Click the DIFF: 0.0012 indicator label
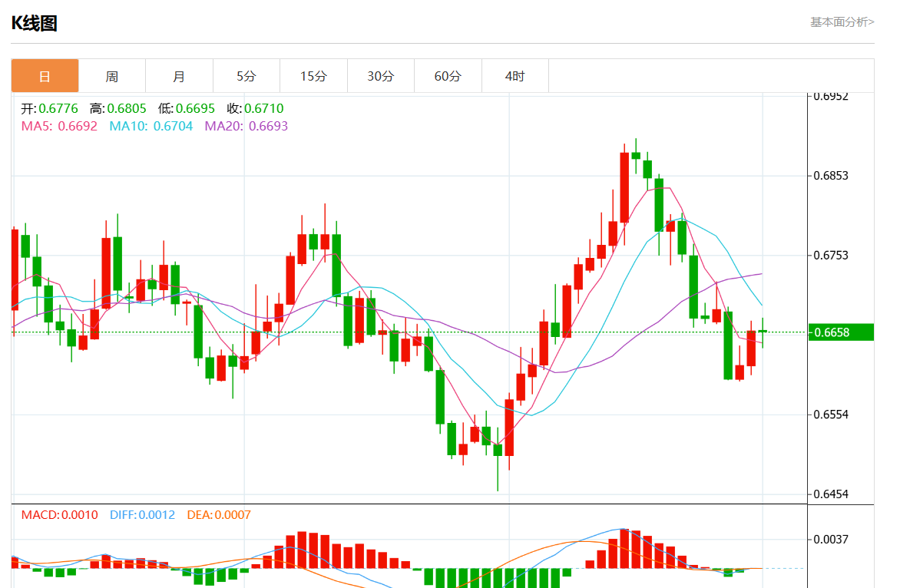The width and height of the screenshot is (900, 588). (142, 515)
